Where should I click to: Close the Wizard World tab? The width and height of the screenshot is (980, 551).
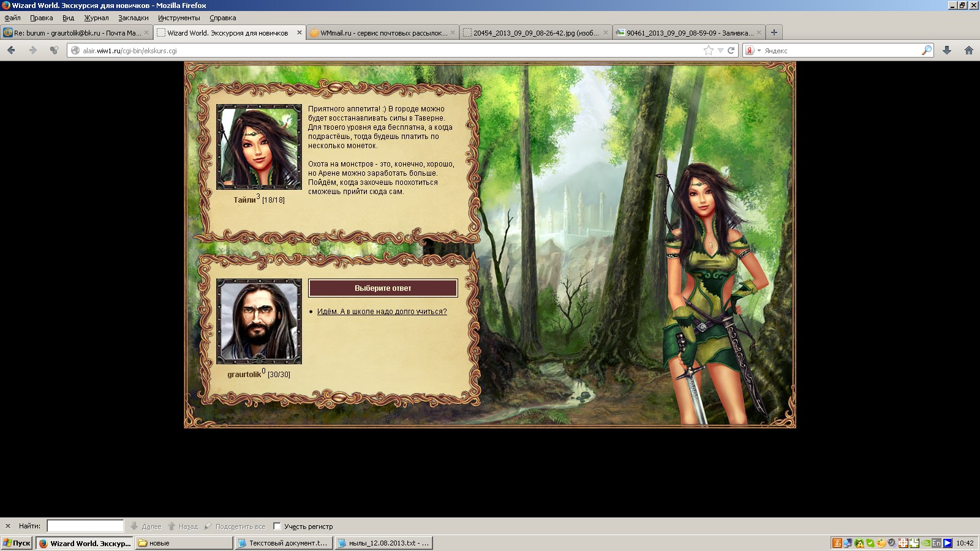tap(300, 33)
